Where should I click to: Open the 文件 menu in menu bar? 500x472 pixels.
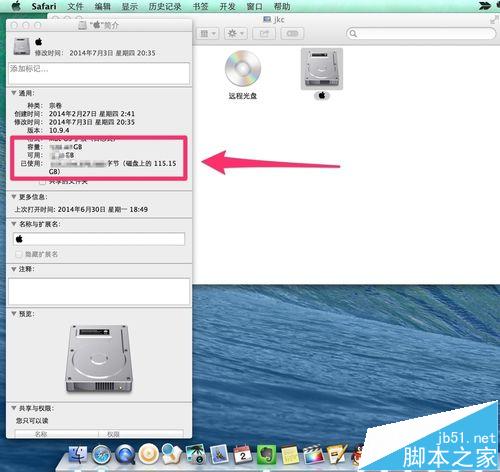pyautogui.click(x=75, y=6)
